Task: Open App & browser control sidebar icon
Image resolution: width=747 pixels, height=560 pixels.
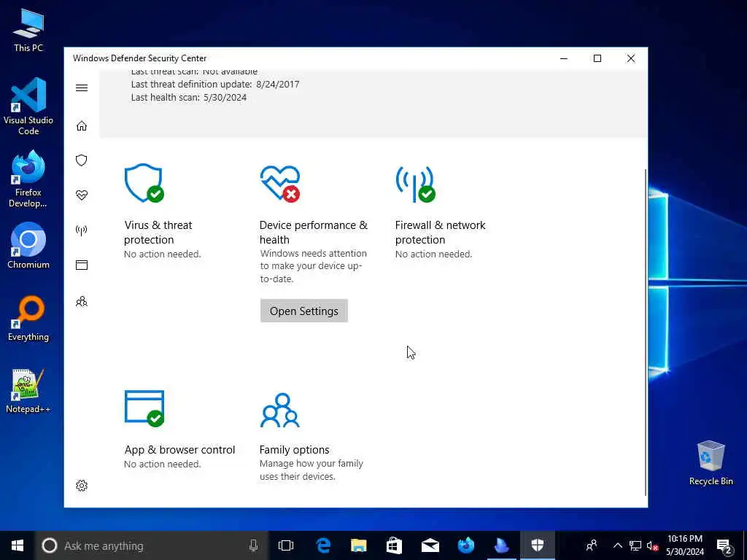Action: point(82,265)
